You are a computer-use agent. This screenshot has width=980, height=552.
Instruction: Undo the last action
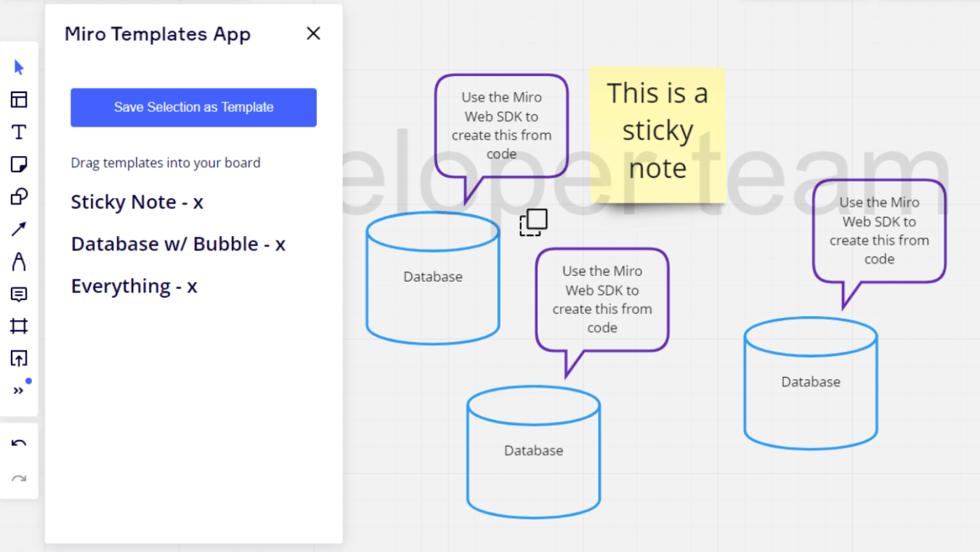(18, 443)
